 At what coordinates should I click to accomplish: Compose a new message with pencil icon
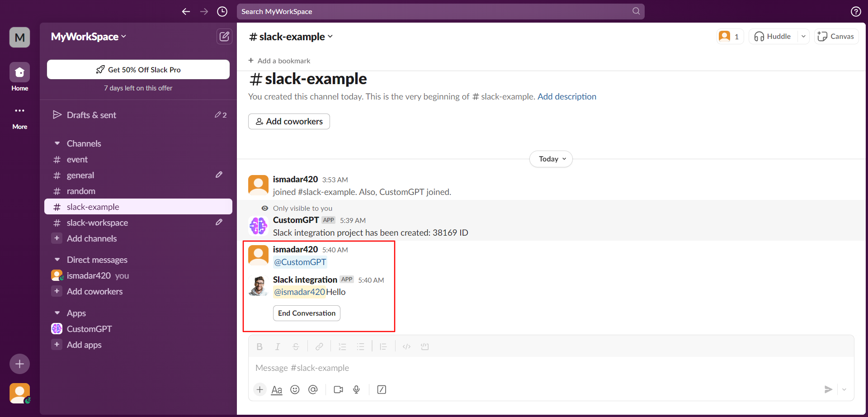[224, 36]
